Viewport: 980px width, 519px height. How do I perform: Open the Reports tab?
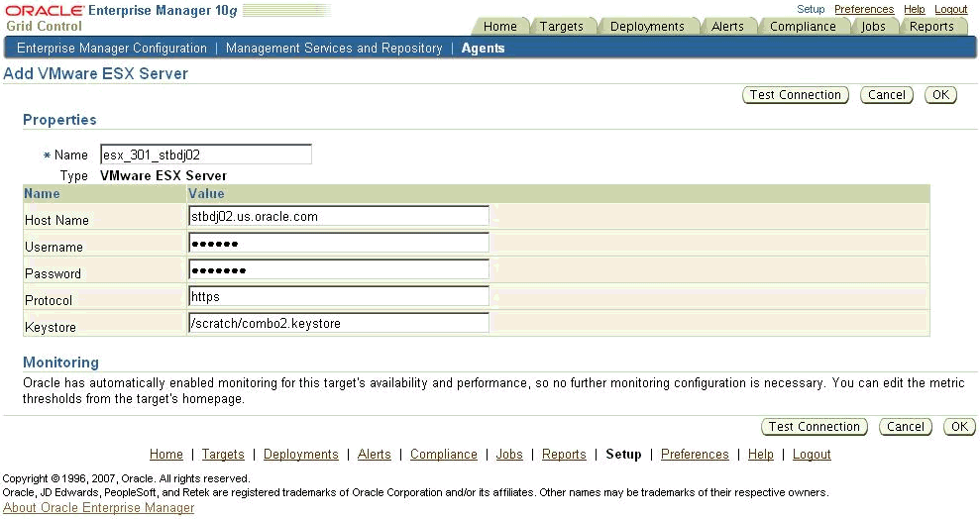(931, 26)
